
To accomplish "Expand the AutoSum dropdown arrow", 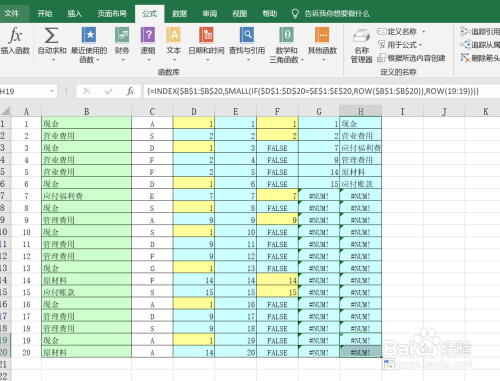I will [x=53, y=60].
